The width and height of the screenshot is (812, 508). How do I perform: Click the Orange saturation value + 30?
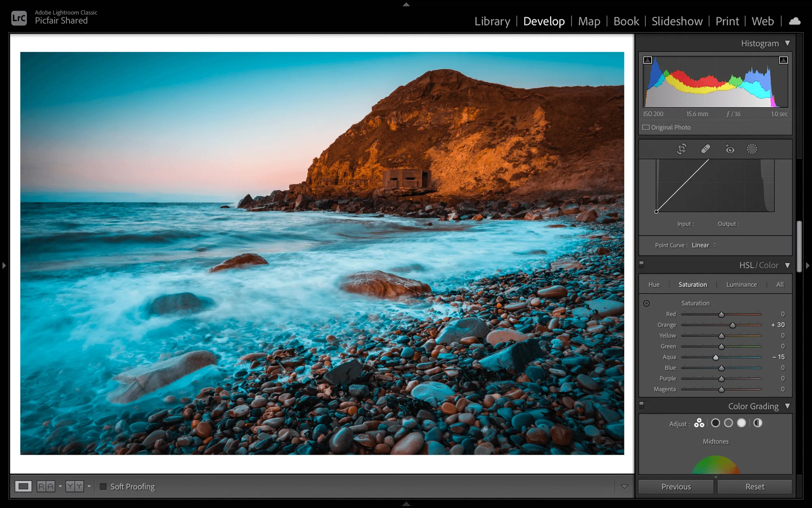pyautogui.click(x=778, y=325)
